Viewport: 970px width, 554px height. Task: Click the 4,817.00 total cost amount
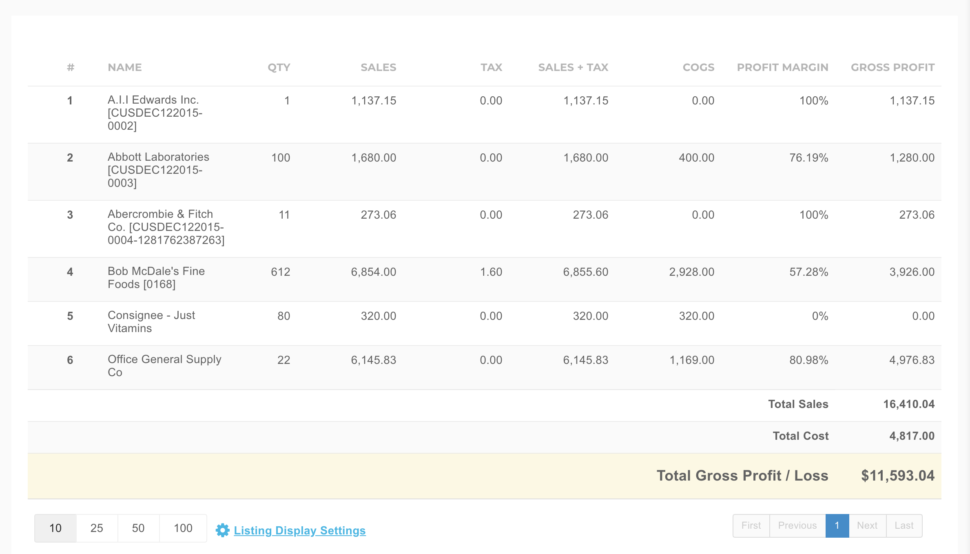pos(912,436)
